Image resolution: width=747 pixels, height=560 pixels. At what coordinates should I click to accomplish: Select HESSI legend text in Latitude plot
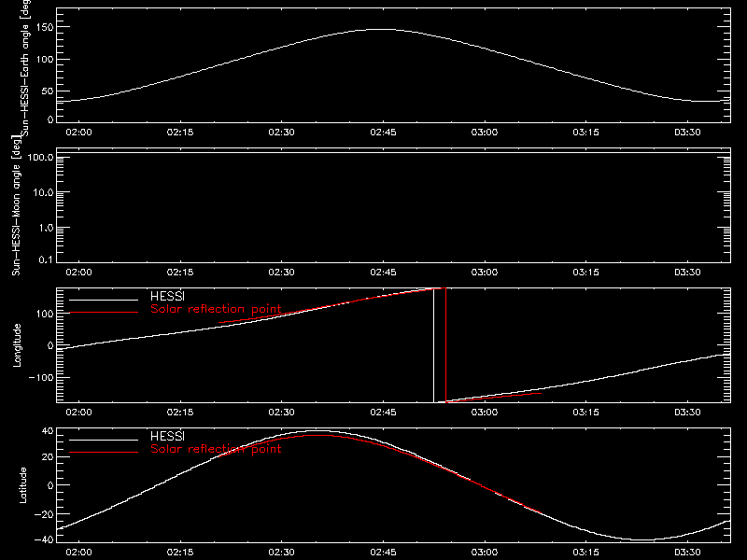click(167, 437)
